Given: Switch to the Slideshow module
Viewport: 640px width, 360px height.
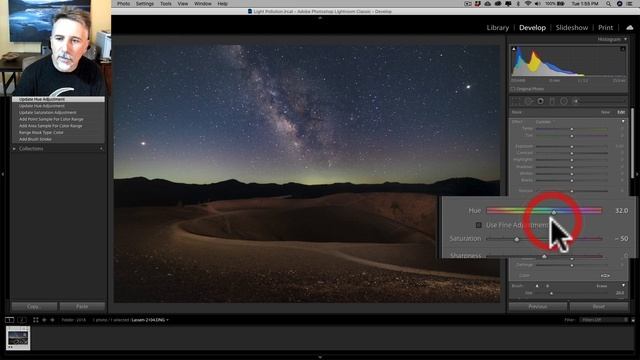Looking at the screenshot, I should tap(571, 27).
